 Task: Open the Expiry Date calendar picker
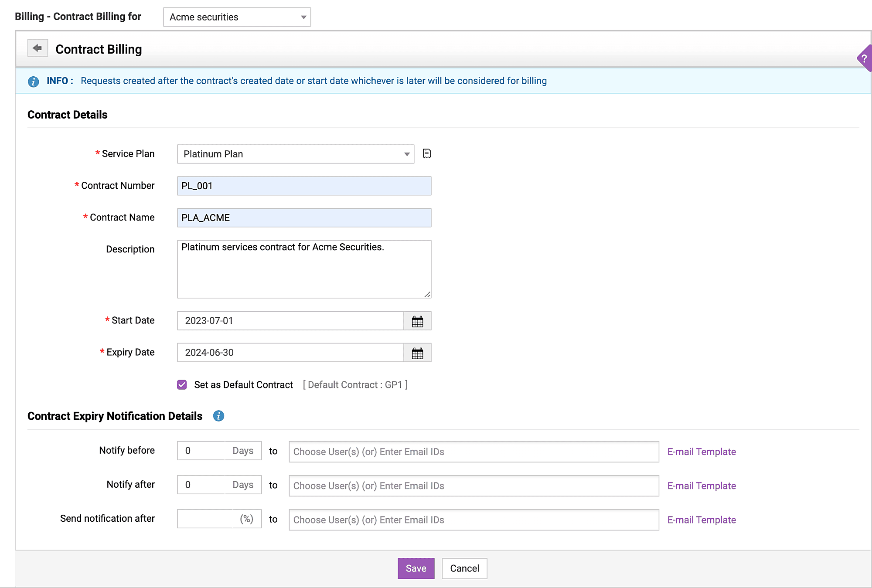pos(417,353)
